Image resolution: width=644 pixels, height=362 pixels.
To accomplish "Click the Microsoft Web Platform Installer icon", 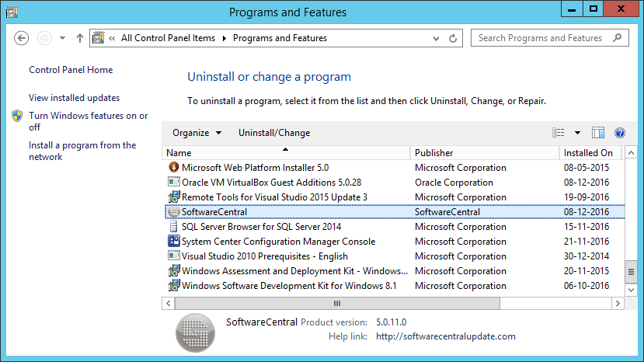I will [x=174, y=167].
